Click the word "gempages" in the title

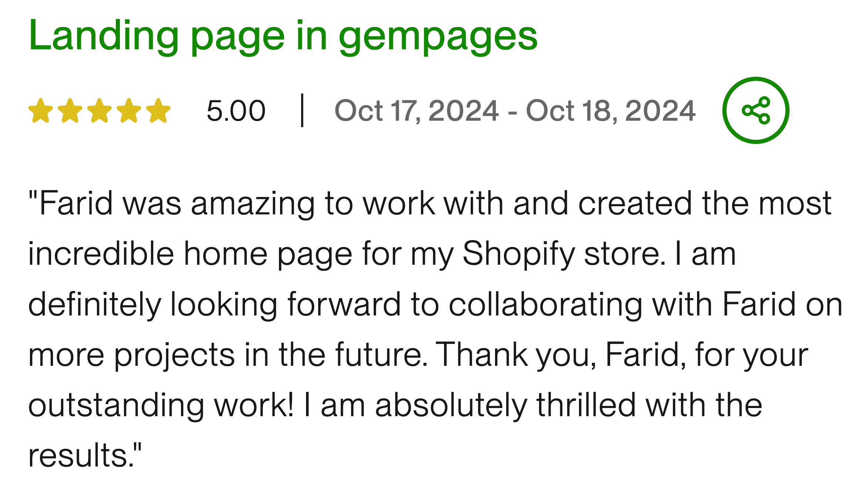pos(438,37)
